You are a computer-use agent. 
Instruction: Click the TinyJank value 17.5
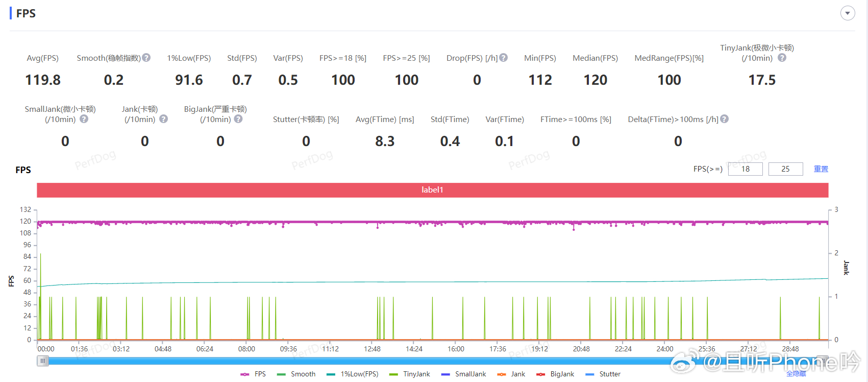pyautogui.click(x=762, y=80)
